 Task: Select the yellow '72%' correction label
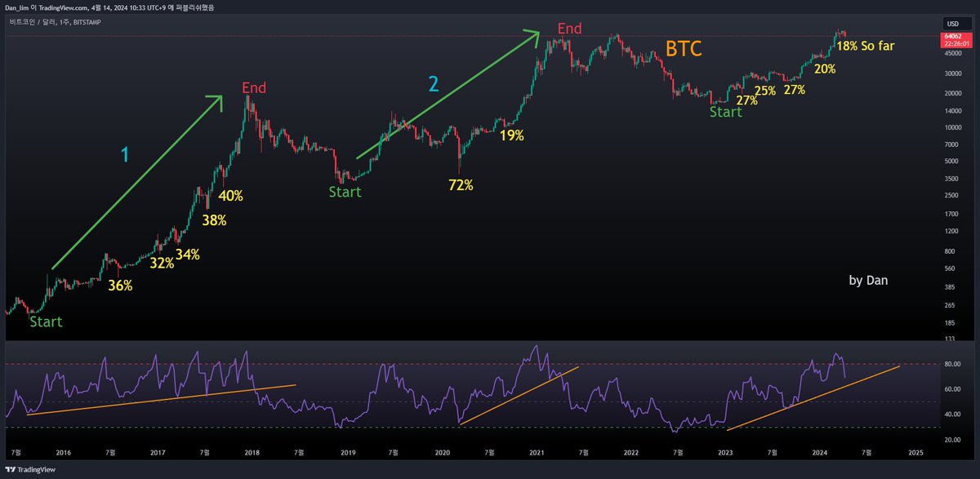tap(461, 185)
